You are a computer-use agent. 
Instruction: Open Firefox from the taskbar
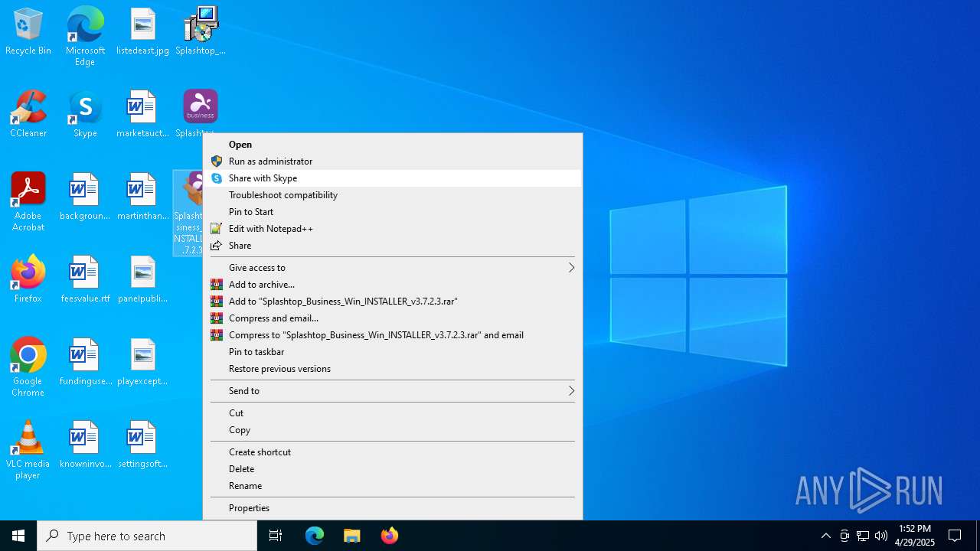pos(389,536)
